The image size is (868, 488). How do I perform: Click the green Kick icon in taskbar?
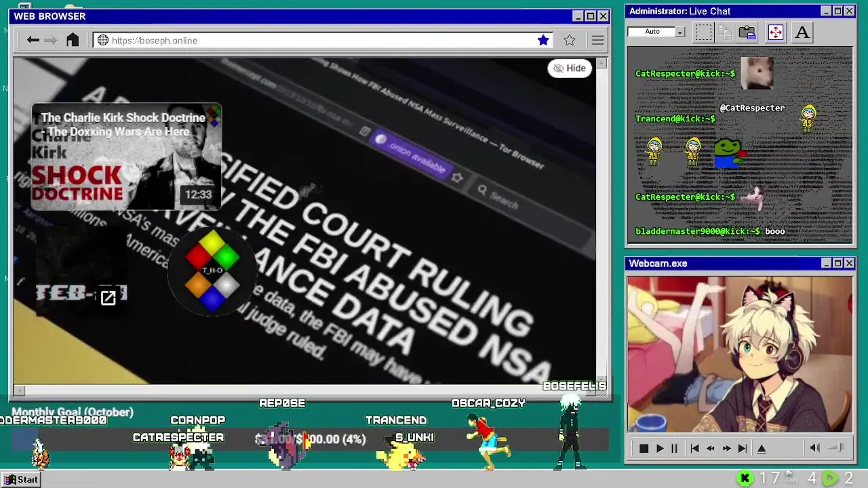(745, 479)
